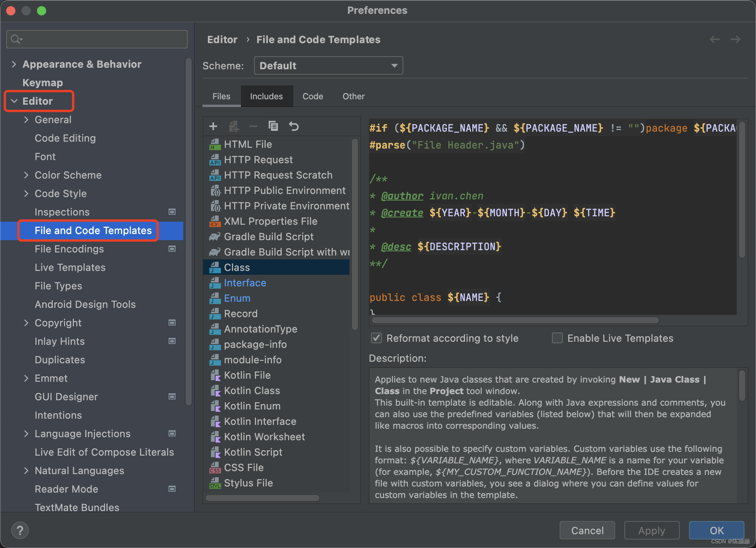Click the Editor breadcrumb link
The width and height of the screenshot is (756, 548).
[x=222, y=40]
